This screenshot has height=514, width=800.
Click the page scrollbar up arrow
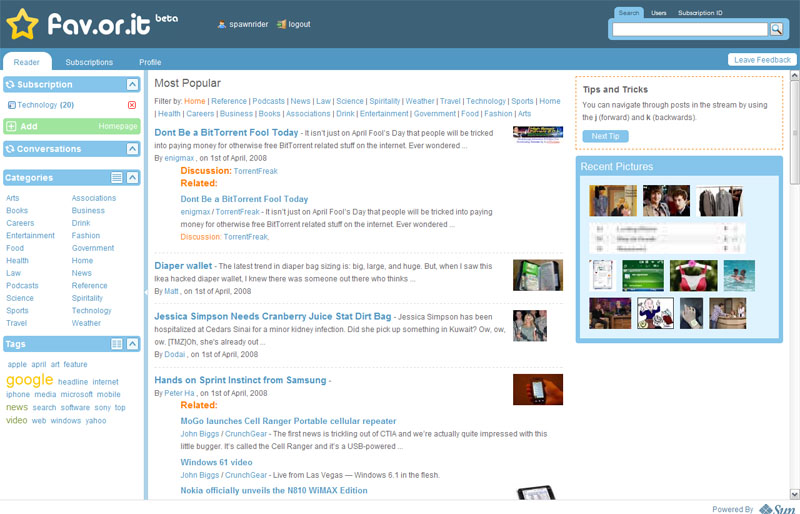coord(794,75)
